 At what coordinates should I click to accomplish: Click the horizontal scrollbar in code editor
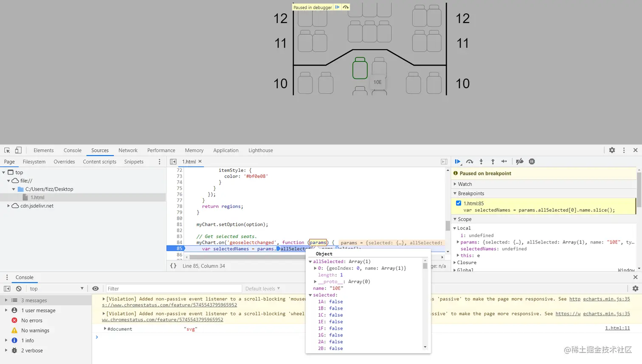314,257
